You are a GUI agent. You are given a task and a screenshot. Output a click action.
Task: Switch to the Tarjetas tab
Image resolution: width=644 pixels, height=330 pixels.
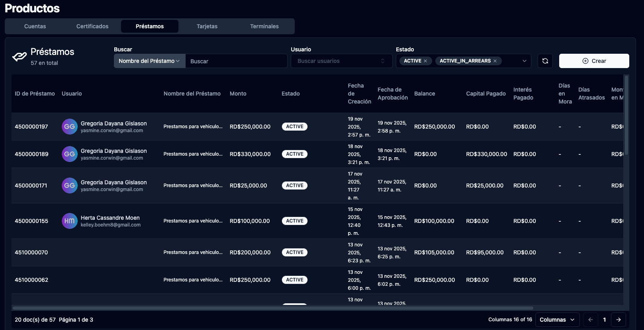[207, 26]
